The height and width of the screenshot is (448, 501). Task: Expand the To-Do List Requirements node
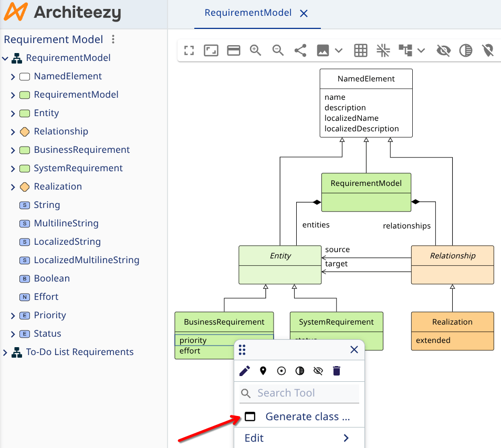pos(5,352)
